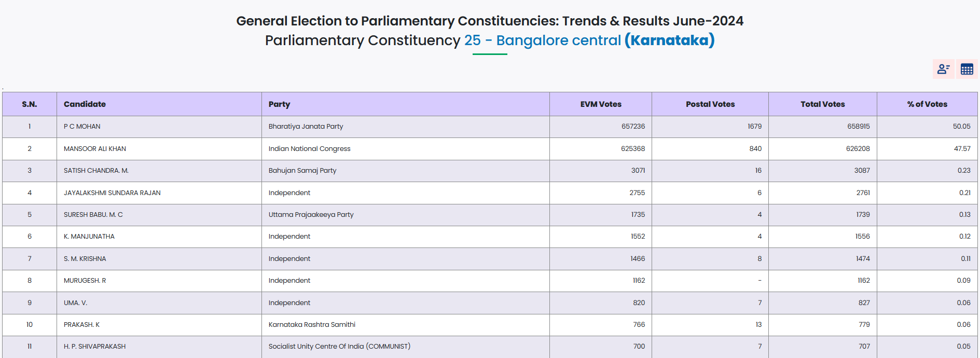Click total votes value 658915
The image size is (980, 358).
point(858,127)
